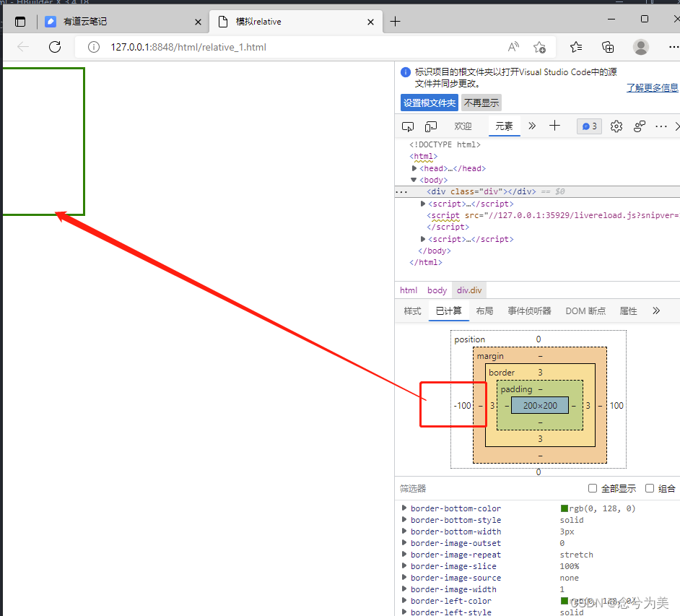Viewport: 680px width, 616px height.
Task: Open the 欢迎 DevTools tab
Action: [x=463, y=126]
